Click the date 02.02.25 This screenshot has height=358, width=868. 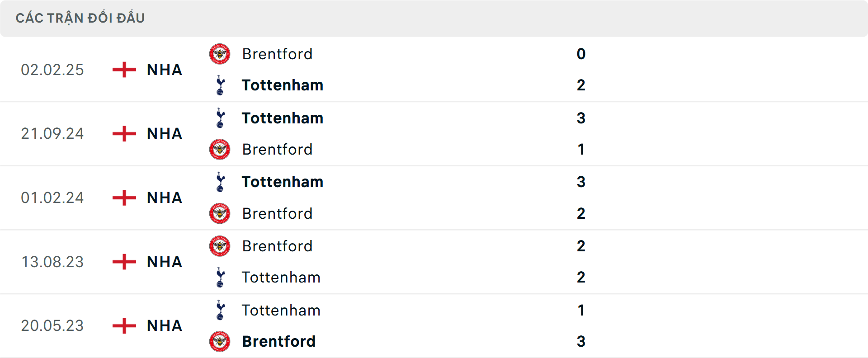52,70
